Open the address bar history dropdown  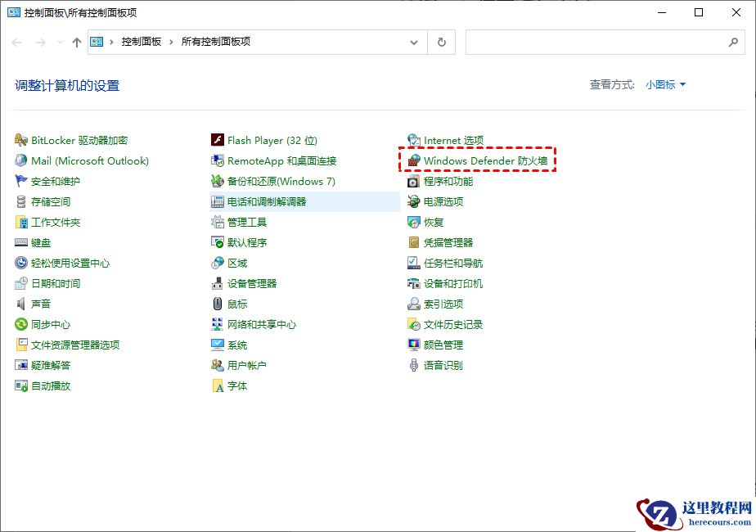413,42
